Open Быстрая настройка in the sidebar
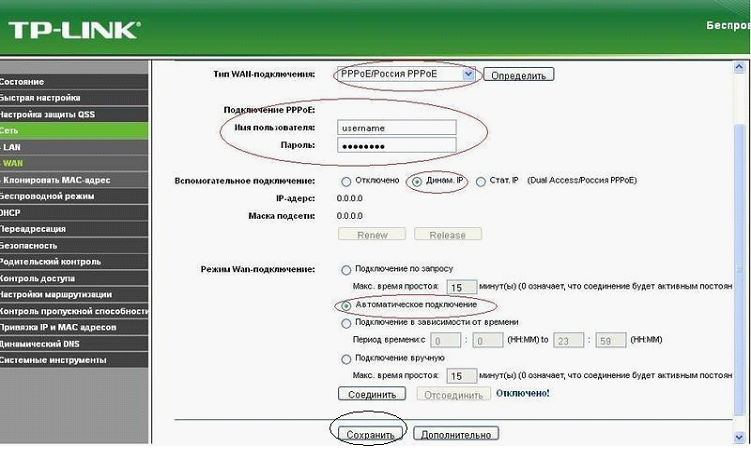The image size is (751, 465). point(74,98)
